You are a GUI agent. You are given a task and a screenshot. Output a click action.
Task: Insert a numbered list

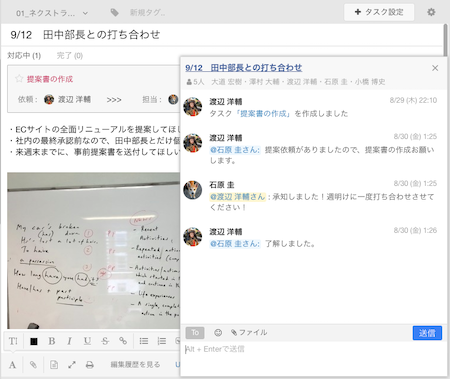pyautogui.click(x=162, y=341)
